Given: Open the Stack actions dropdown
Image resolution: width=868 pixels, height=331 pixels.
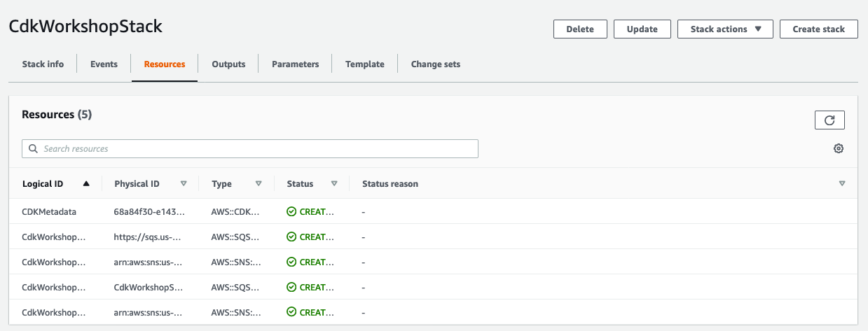Looking at the screenshot, I should pos(725,29).
